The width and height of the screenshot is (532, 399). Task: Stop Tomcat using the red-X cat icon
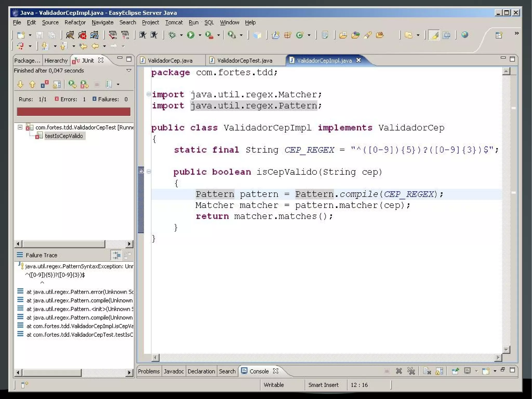pos(82,35)
